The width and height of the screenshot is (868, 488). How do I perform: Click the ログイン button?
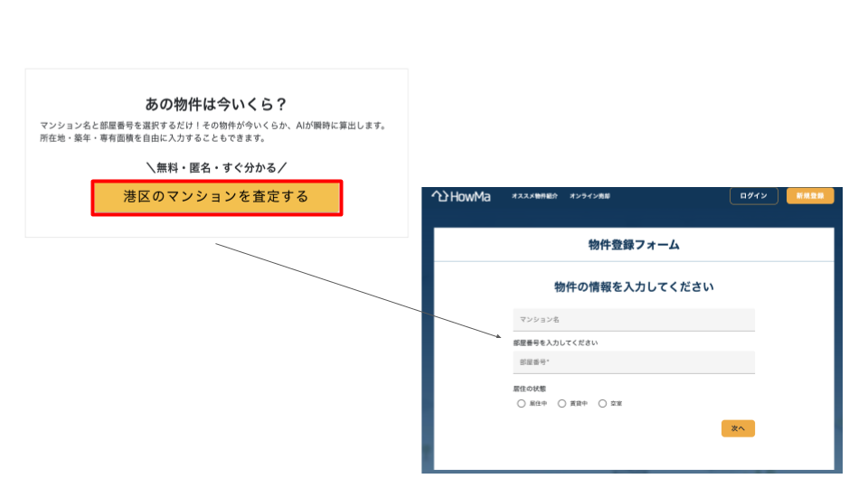pos(753,196)
